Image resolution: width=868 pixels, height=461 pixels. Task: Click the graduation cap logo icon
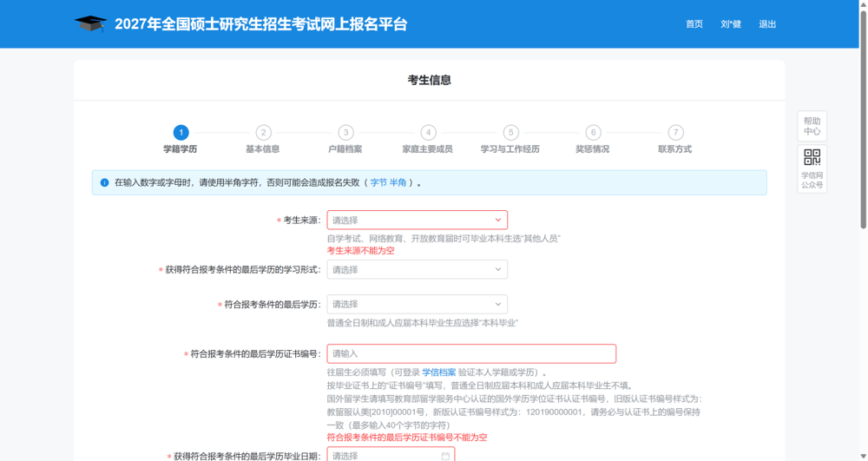pos(90,23)
